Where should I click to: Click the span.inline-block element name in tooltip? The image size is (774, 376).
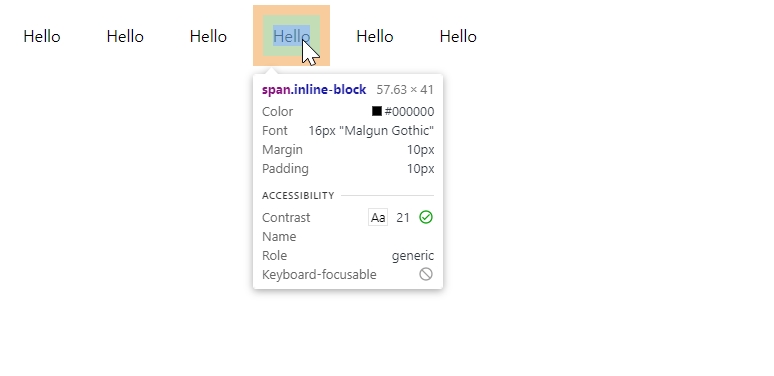[314, 90]
